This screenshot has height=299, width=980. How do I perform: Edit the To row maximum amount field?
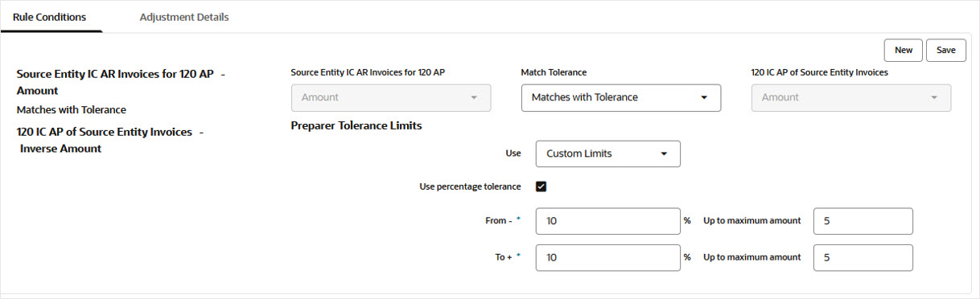863,258
